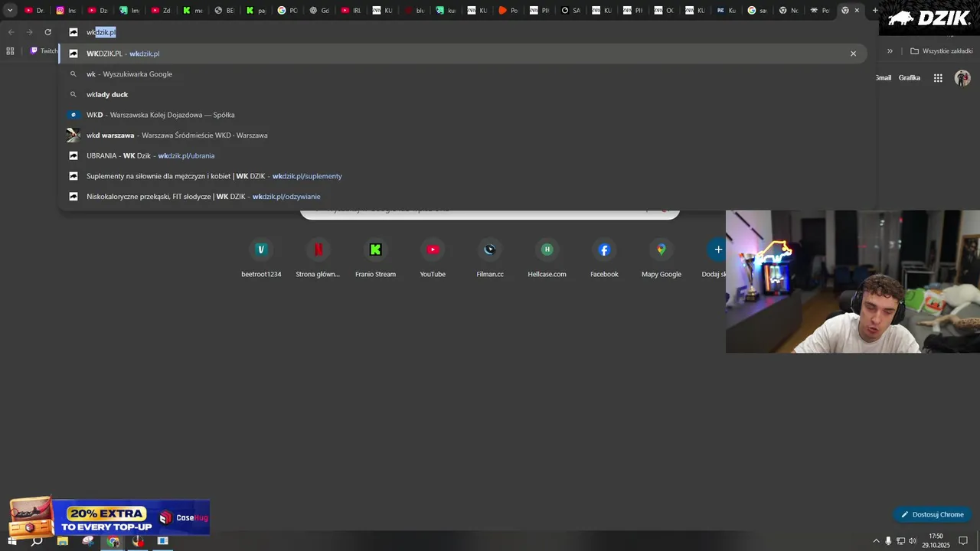
Task: Switch to the blu tab
Action: click(414, 11)
